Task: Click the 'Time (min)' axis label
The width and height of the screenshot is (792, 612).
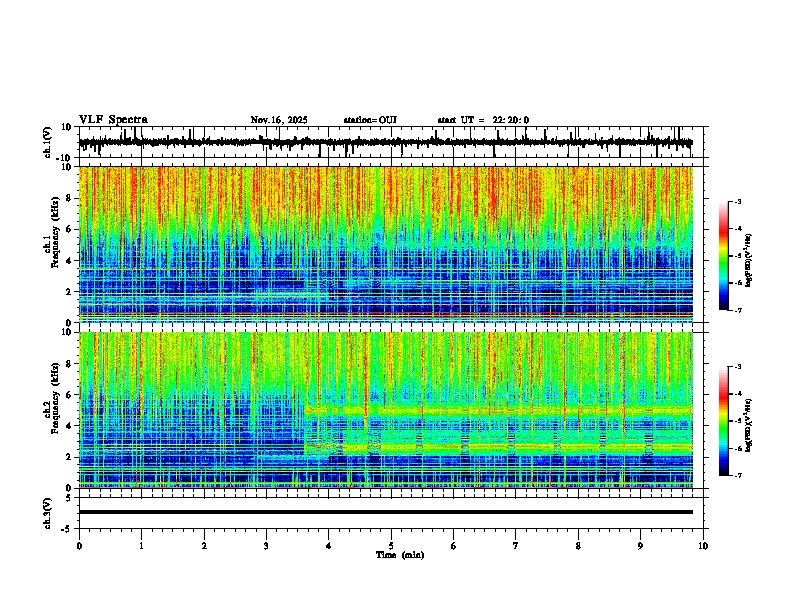Action: [400, 555]
